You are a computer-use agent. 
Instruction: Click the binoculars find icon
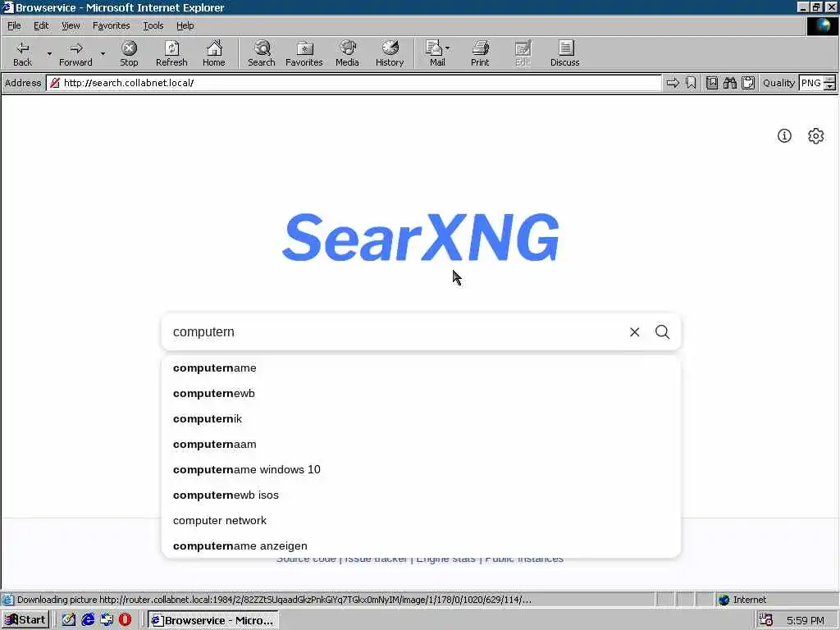(729, 83)
